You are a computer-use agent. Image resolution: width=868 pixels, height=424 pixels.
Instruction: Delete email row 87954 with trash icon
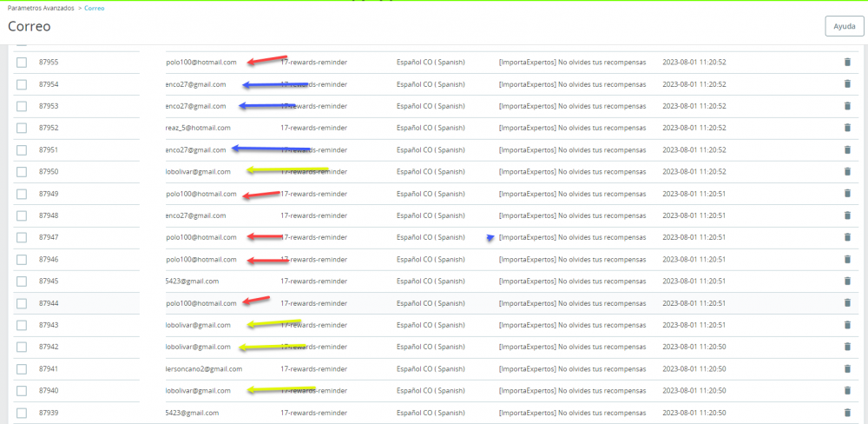[x=846, y=83]
